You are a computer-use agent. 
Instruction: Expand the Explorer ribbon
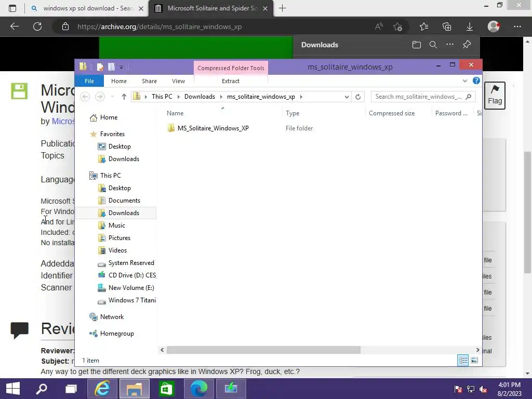pyautogui.click(x=465, y=81)
